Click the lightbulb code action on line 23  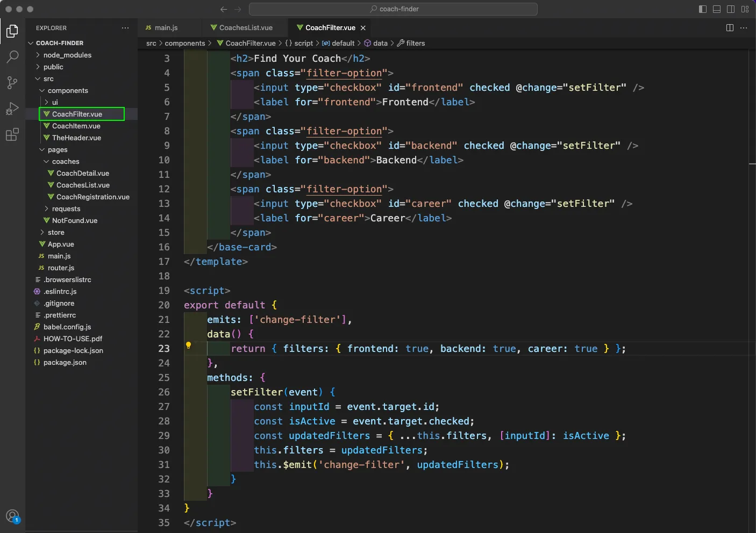click(189, 345)
